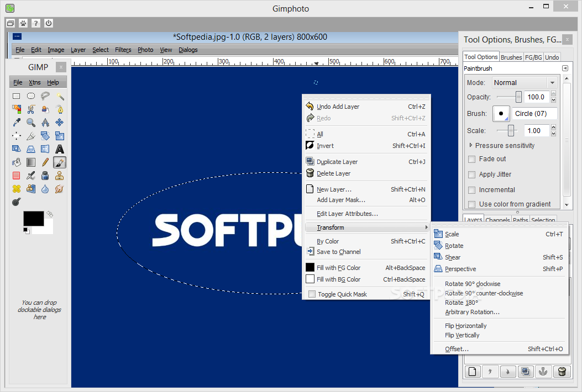Activate the Move tool

point(60,123)
